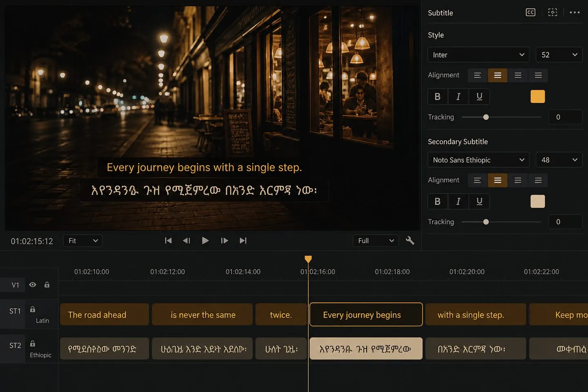Toggle underline for primary subtitle style
588x392 pixels.
[x=479, y=96]
